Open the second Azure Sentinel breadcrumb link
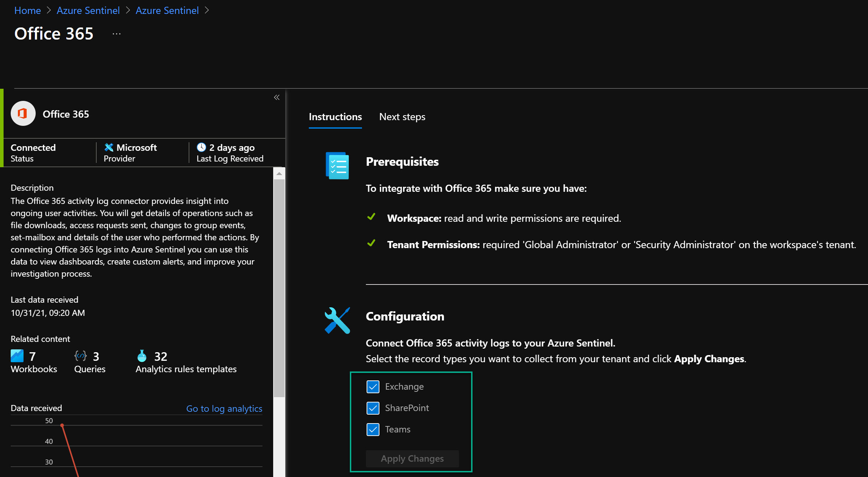Image resolution: width=868 pixels, height=477 pixels. (x=167, y=10)
